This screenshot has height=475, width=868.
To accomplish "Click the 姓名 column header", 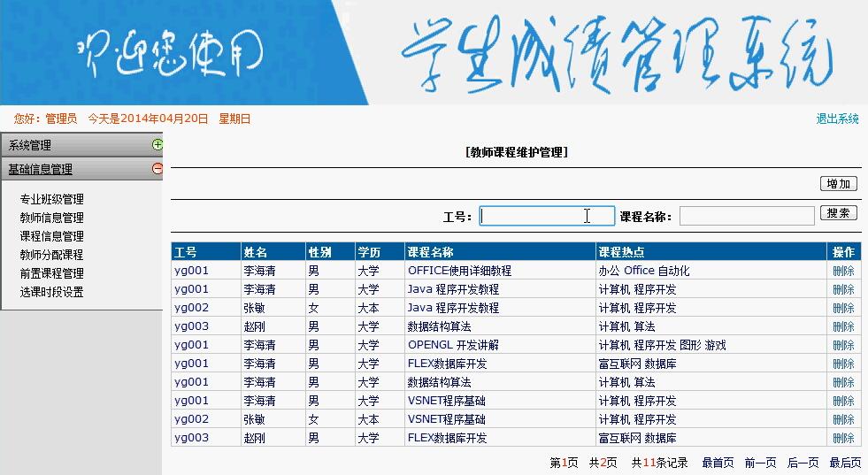I will (x=273, y=252).
